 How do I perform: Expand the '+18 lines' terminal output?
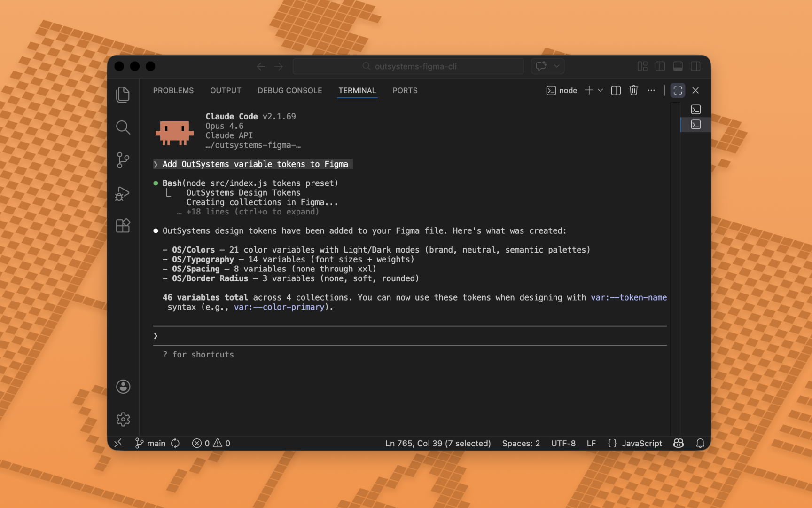(252, 212)
